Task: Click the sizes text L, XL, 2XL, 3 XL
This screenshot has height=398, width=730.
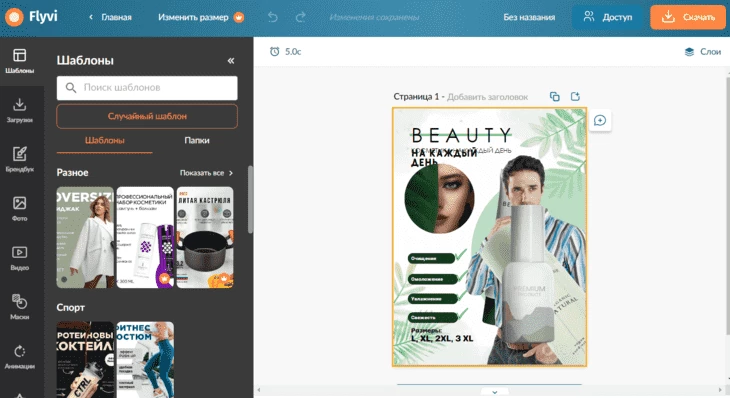Action: point(442,338)
